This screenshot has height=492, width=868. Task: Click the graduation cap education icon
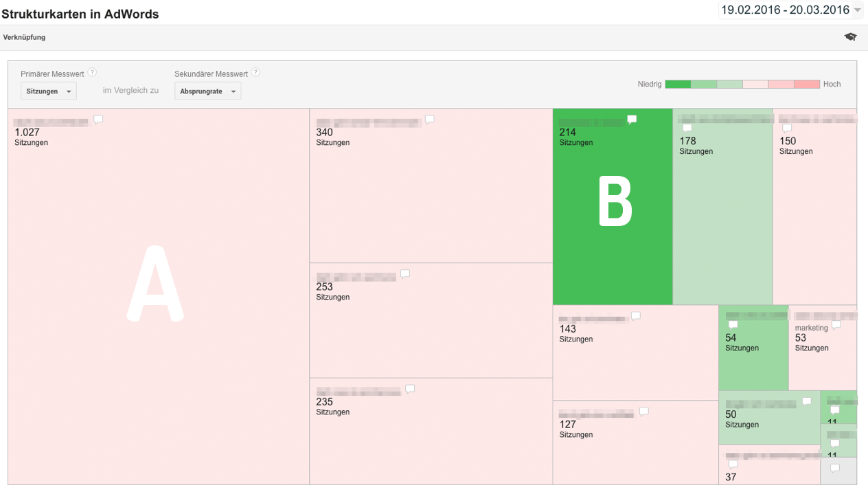[x=850, y=37]
